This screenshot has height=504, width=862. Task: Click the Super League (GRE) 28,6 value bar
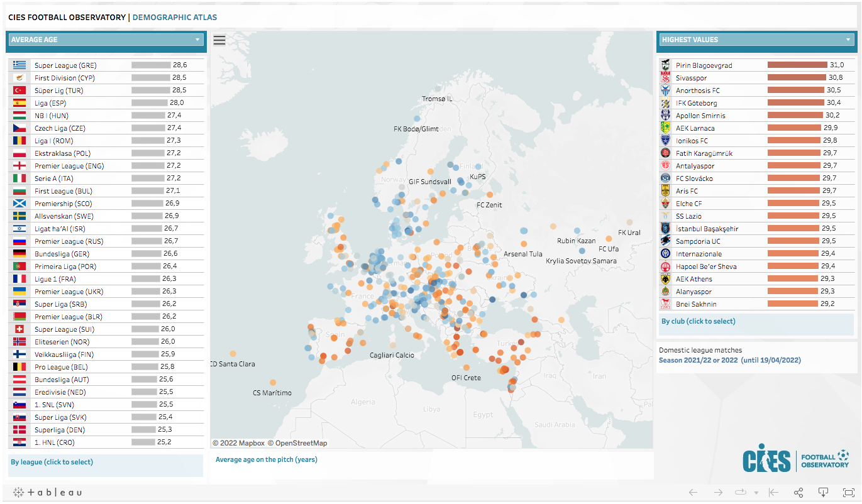pos(151,65)
